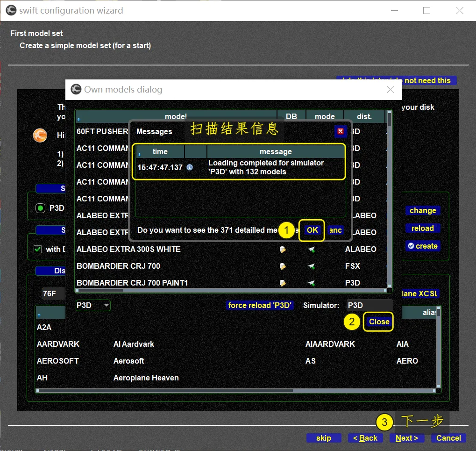
Task: Sort by the mode column header
Action: click(x=325, y=116)
